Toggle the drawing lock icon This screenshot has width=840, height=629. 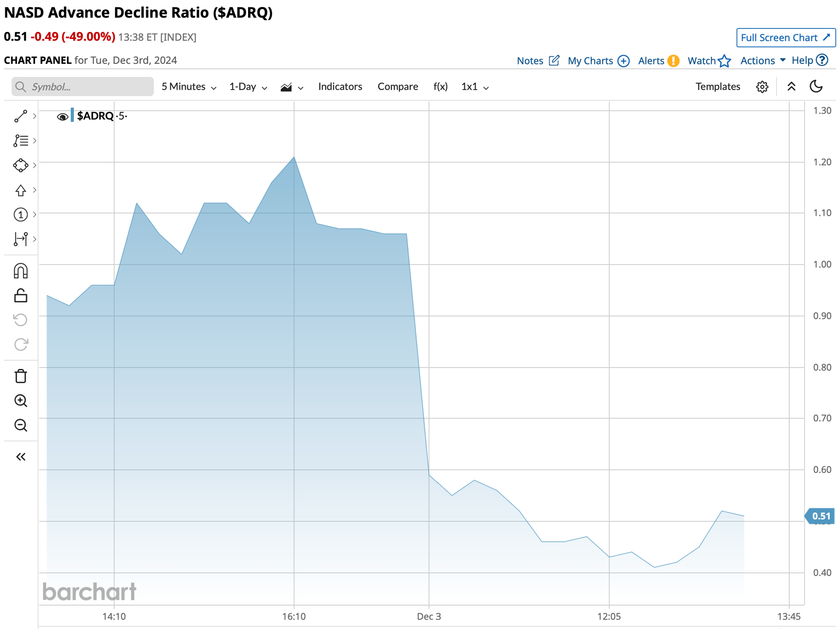(x=21, y=296)
